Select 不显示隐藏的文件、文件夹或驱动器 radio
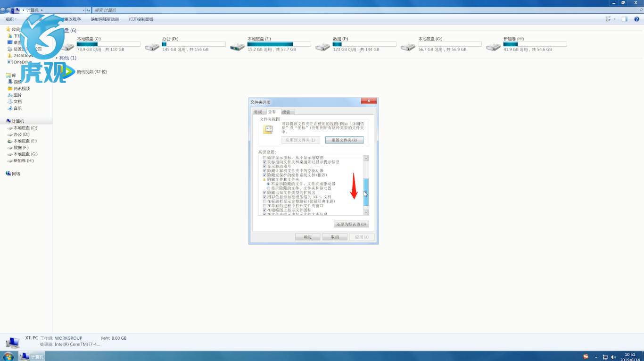 268,184
